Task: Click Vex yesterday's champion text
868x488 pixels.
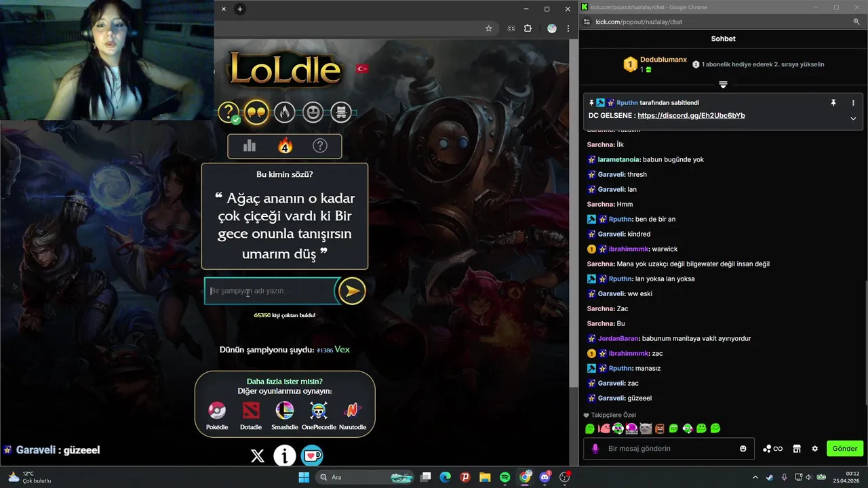Action: 342,350
